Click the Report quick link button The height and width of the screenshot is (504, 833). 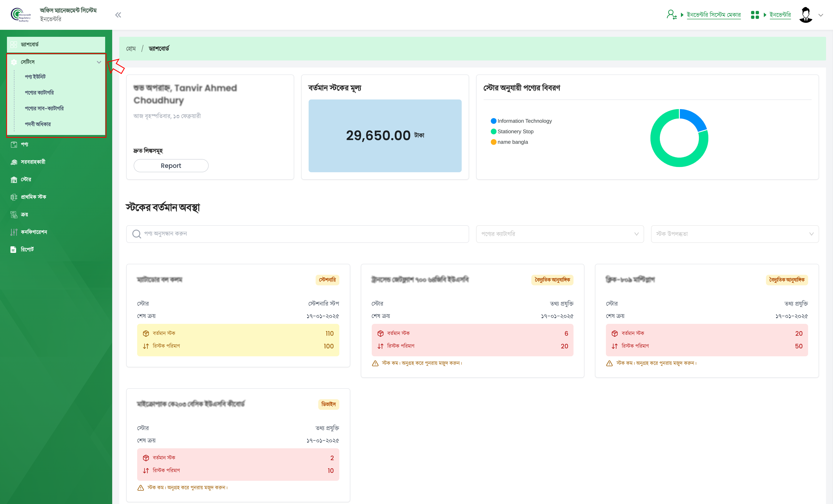(x=171, y=166)
